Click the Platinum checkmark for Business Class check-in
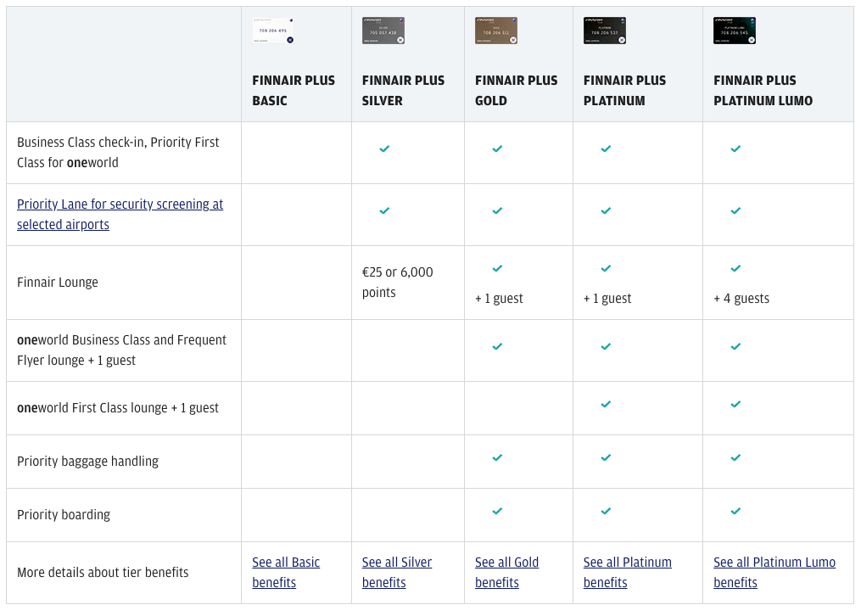This screenshot has width=861, height=616. point(607,148)
